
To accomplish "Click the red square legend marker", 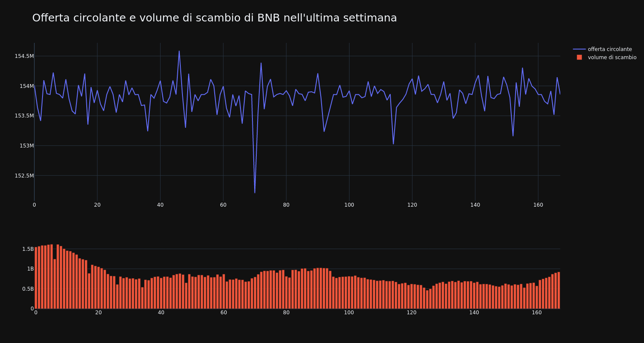I will 579,57.
